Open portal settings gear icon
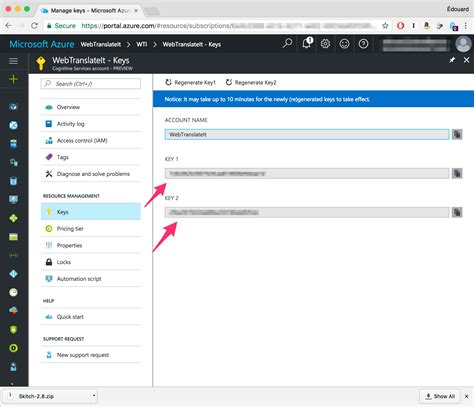 tap(325, 44)
